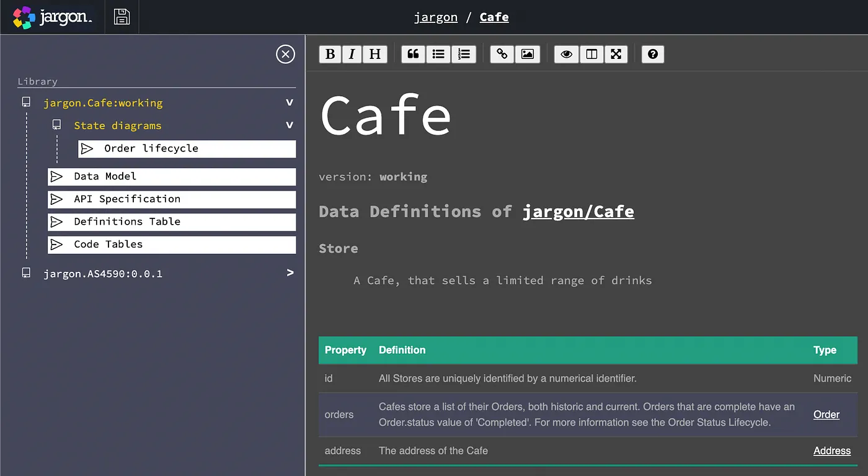Toggle fullscreen editing mode
Screen dimensions: 868x476
pyautogui.click(x=616, y=54)
